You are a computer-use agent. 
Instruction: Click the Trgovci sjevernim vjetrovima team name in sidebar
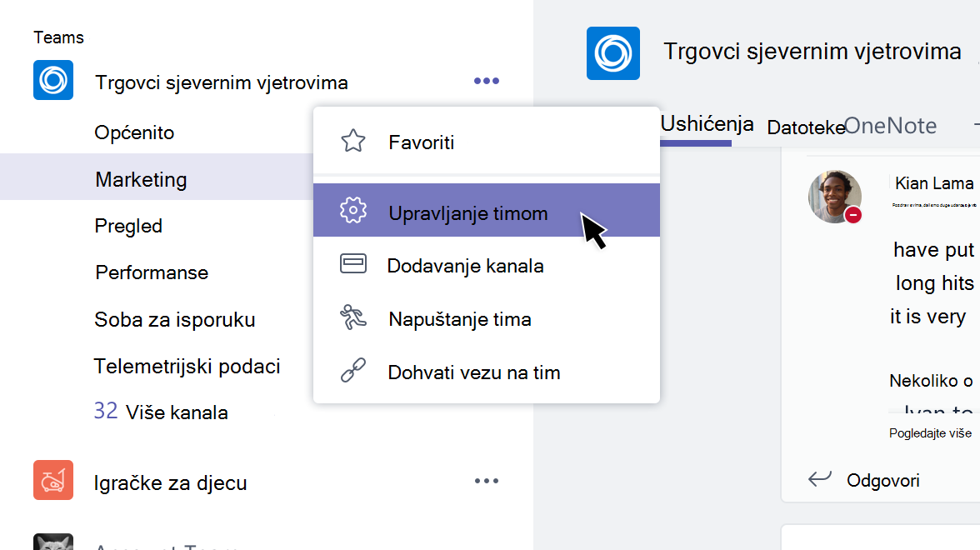[222, 82]
